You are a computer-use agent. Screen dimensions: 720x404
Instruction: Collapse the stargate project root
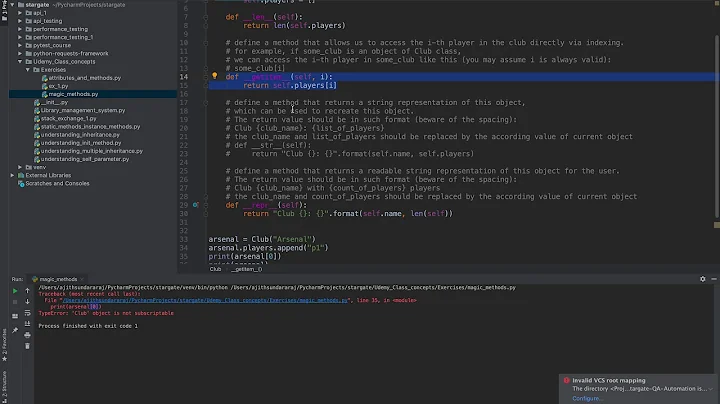(12, 5)
